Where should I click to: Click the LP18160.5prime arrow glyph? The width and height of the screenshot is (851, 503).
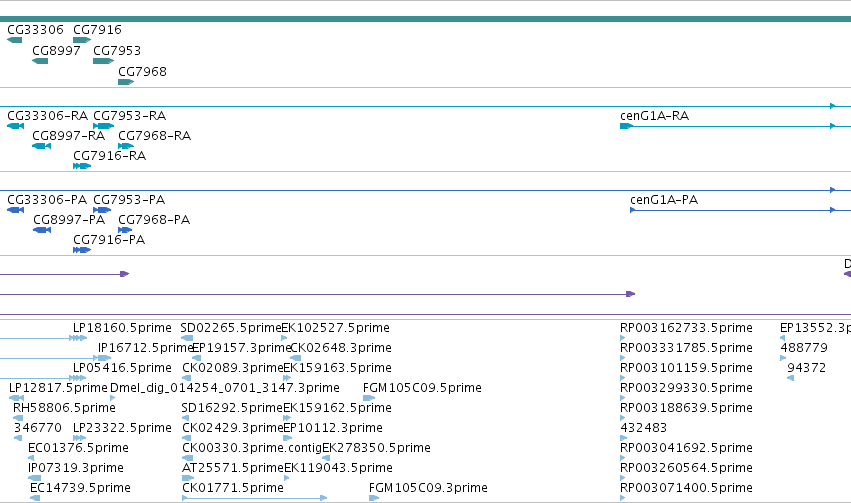[x=79, y=338]
